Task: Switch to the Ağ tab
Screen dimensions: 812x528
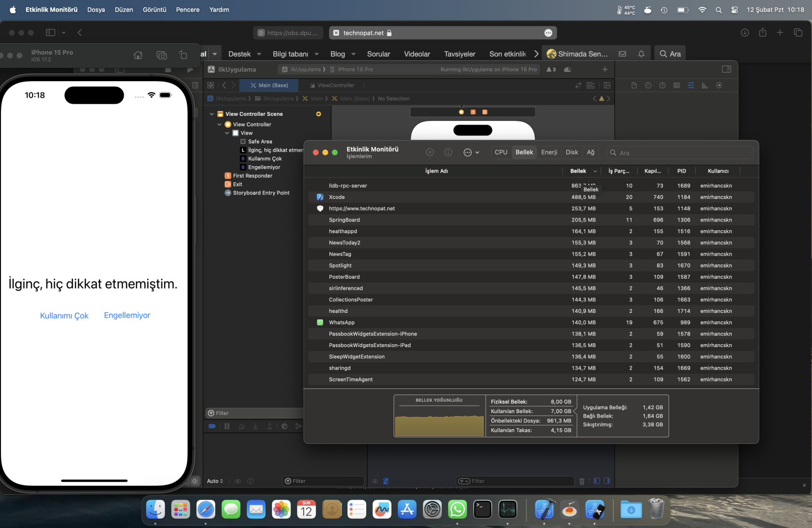Action: [x=591, y=153]
